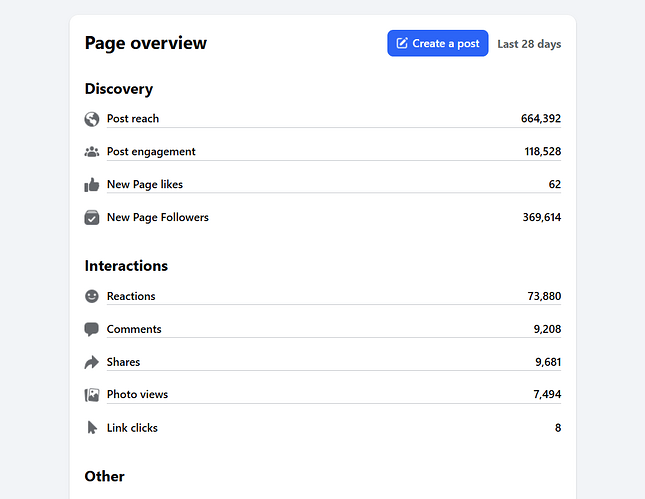
Task: Click the 664,392 post reach value
Action: tap(541, 119)
